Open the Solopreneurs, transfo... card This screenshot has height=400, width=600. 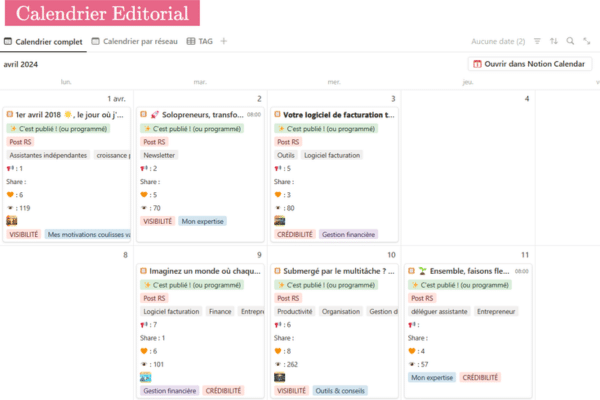click(x=201, y=175)
